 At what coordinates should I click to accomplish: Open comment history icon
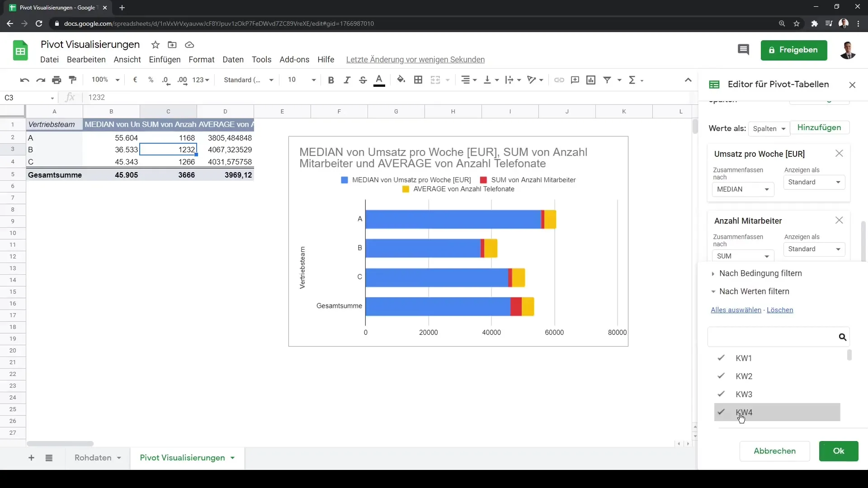click(743, 50)
